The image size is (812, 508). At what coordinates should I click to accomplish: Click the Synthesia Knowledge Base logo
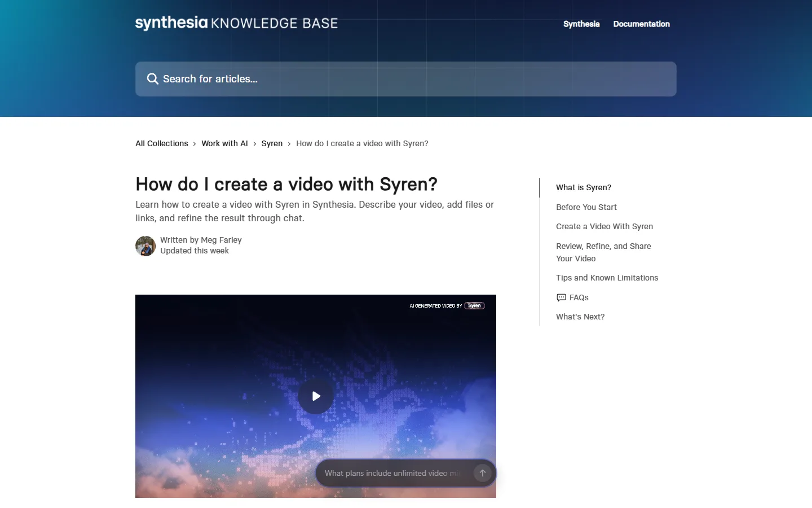pos(236,23)
